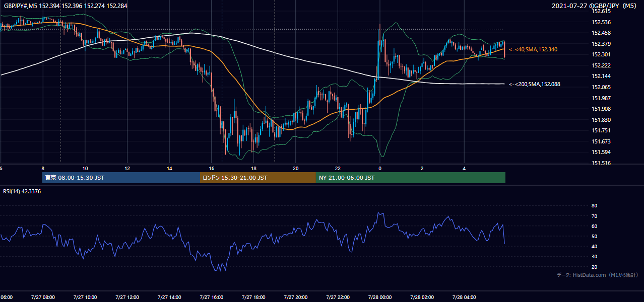Select the ロンドン 15:30-21:00 JST session bar

tap(258, 178)
